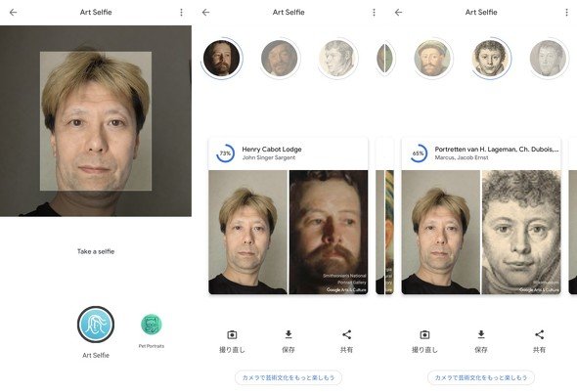Screen dimensions: 577x392
Task: Go back from the Take a selfie screen
Action: click(14, 12)
